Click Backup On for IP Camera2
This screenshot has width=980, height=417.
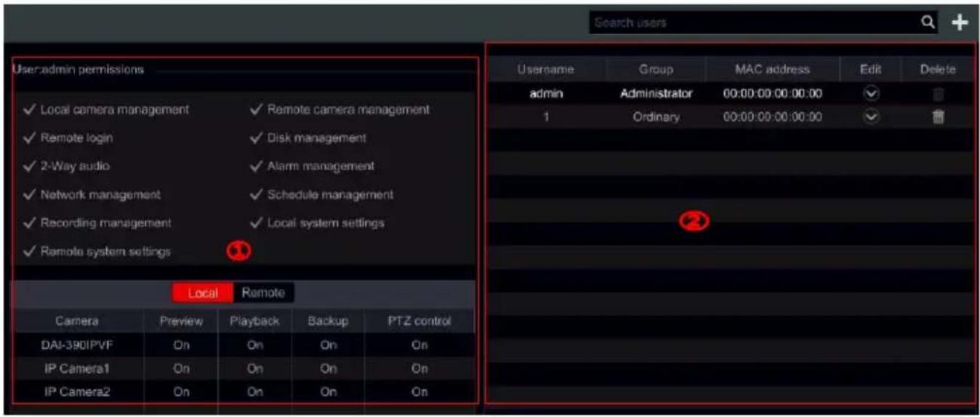(328, 392)
